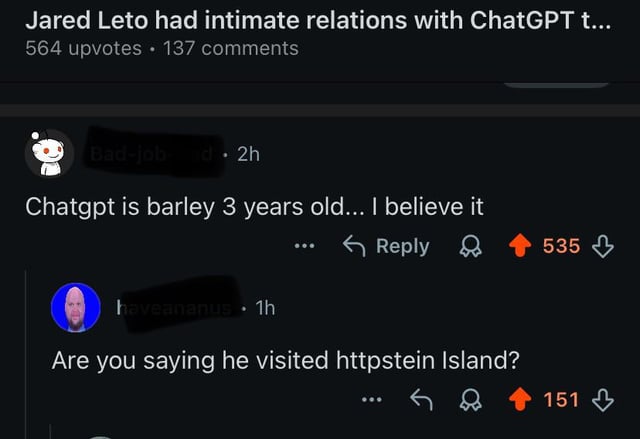Click the '564 upvotes' label

83,48
